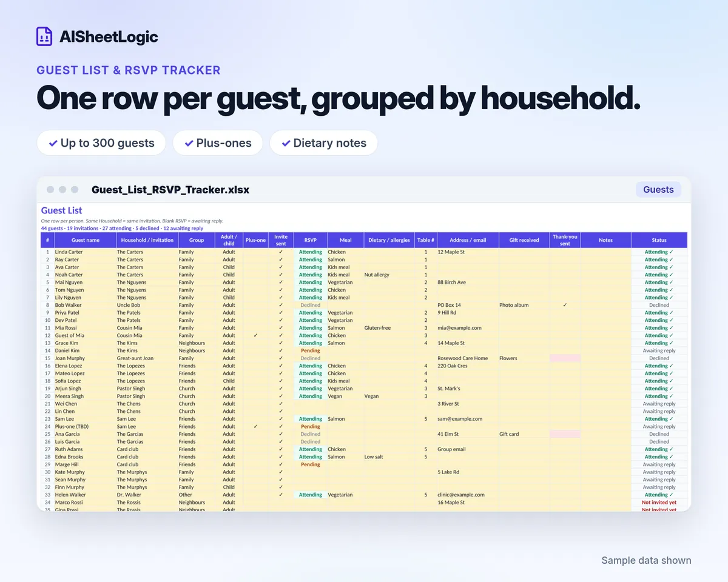Image resolution: width=728 pixels, height=582 pixels.
Task: Select the Gift received column header
Action: [x=524, y=240]
